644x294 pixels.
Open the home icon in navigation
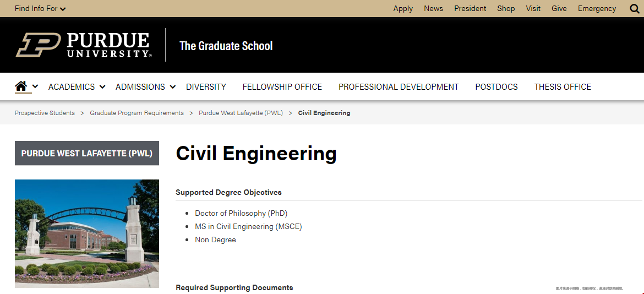click(21, 86)
